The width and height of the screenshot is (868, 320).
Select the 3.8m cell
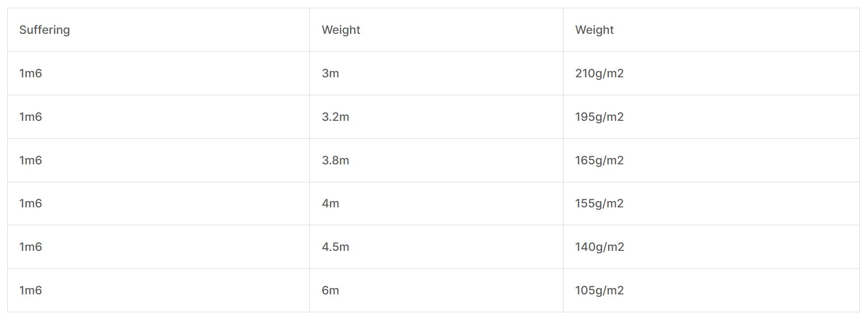[x=335, y=160]
